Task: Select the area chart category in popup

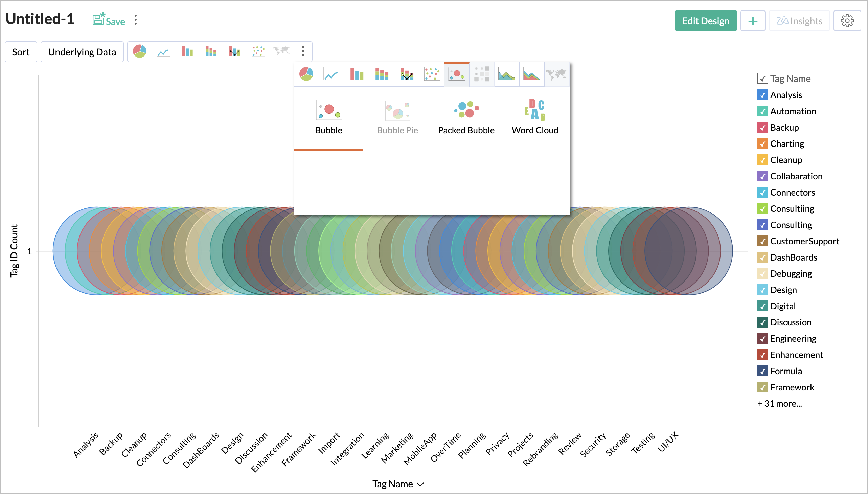Action: click(506, 74)
